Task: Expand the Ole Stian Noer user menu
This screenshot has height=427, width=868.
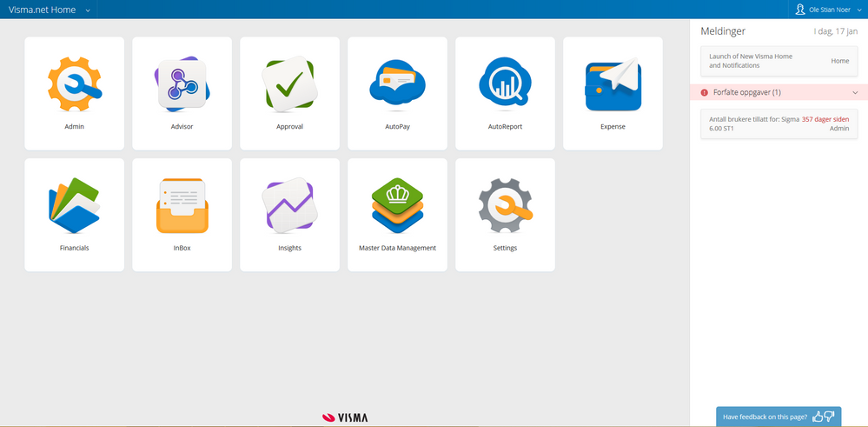Action: pos(859,10)
